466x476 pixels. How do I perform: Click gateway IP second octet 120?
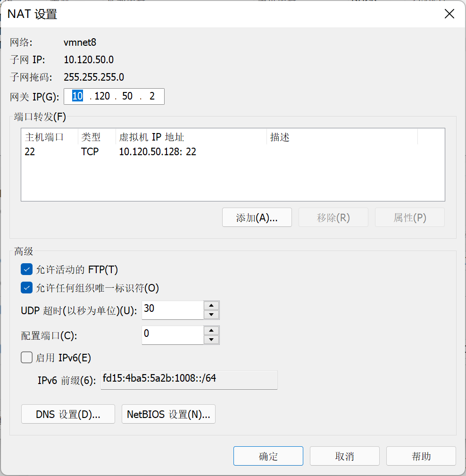(x=102, y=96)
